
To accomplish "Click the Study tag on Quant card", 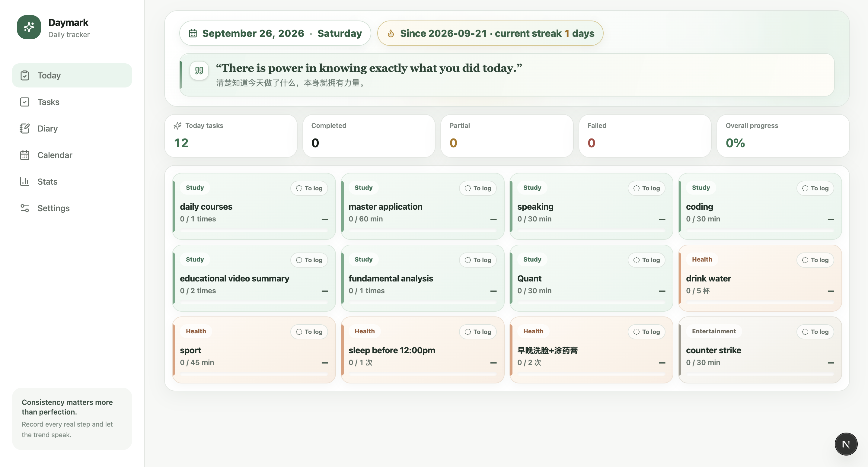I will (x=532, y=259).
